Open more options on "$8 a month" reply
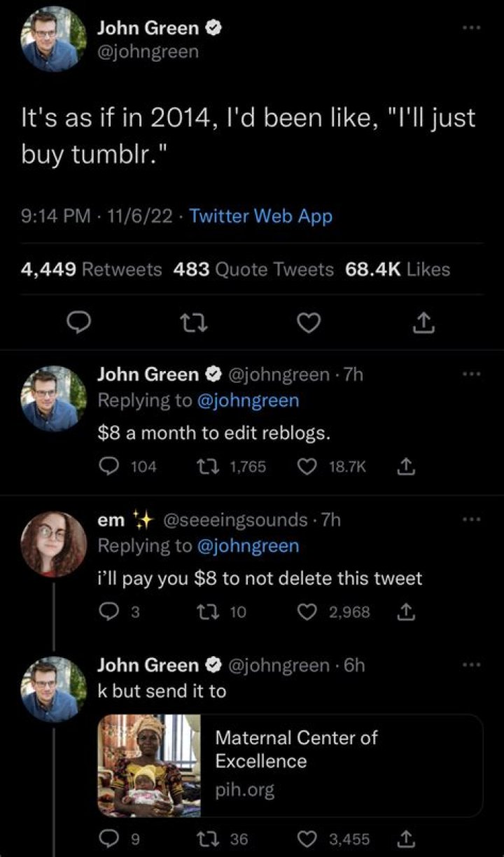This screenshot has height=857, width=504. 474,375
